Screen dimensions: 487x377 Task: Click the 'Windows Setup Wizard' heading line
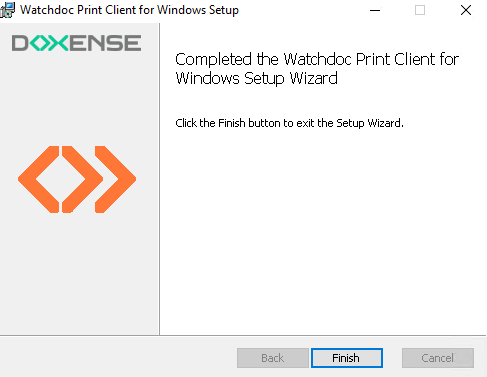pyautogui.click(x=256, y=79)
